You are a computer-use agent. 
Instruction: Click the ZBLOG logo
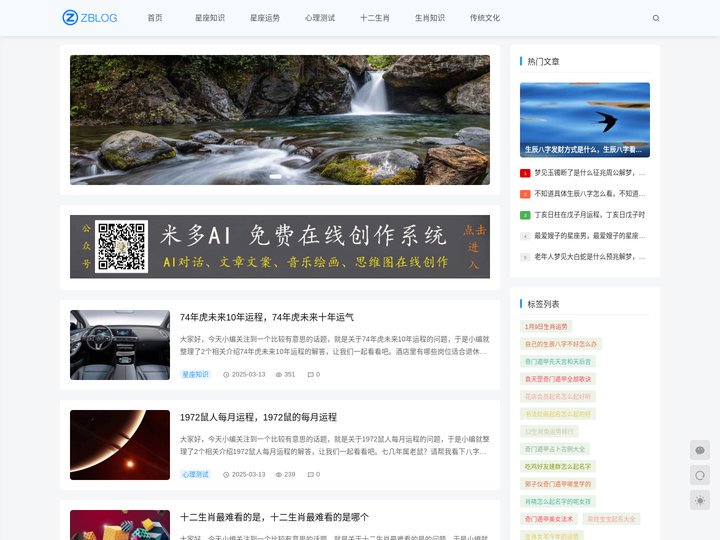point(90,18)
